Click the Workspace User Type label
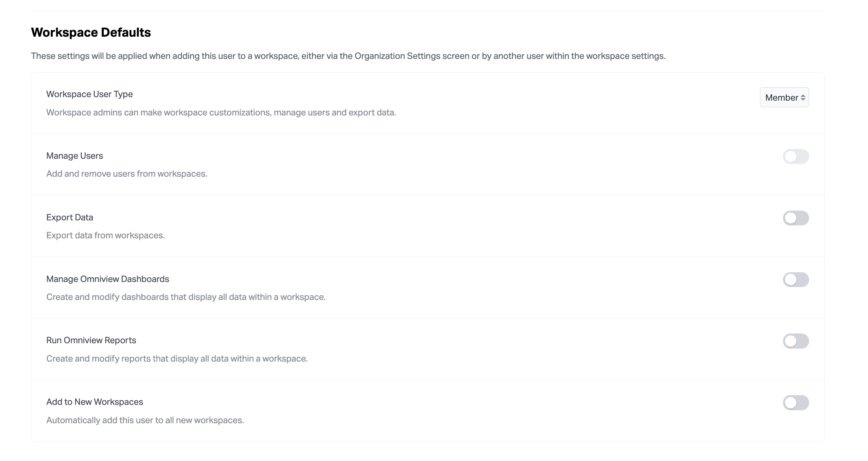Image resolution: width=868 pixels, height=461 pixels. pyautogui.click(x=89, y=94)
